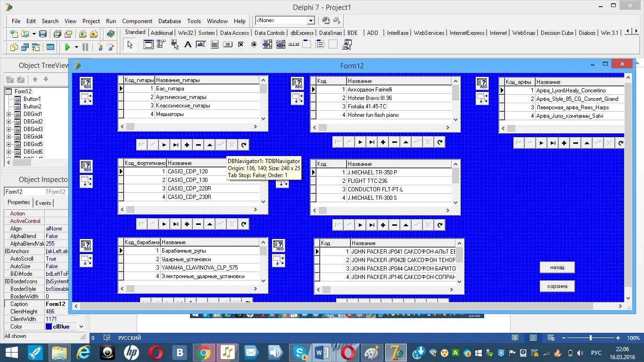Pick the ListBox component icon

tap(267, 45)
